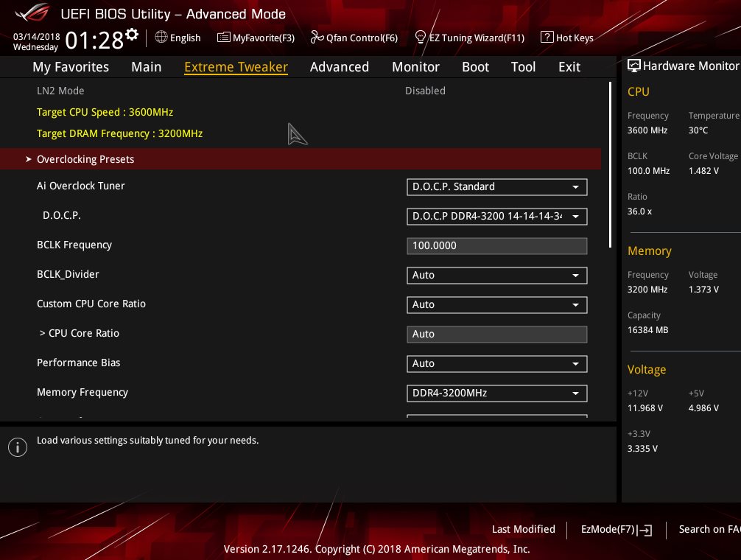Click the Last Modified button
This screenshot has width=741, height=560.
pos(524,529)
